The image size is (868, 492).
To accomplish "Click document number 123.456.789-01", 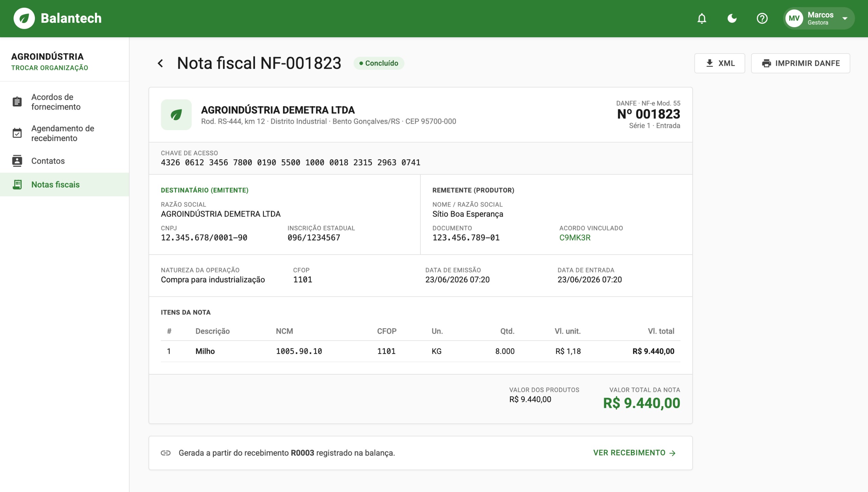I will (466, 238).
